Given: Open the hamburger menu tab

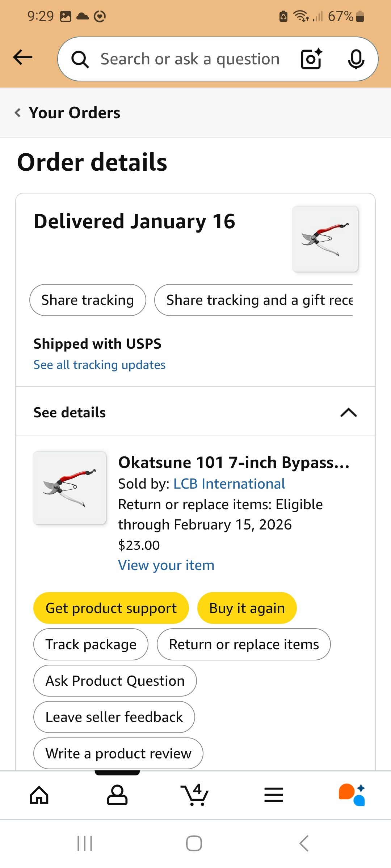Looking at the screenshot, I should 274,795.
